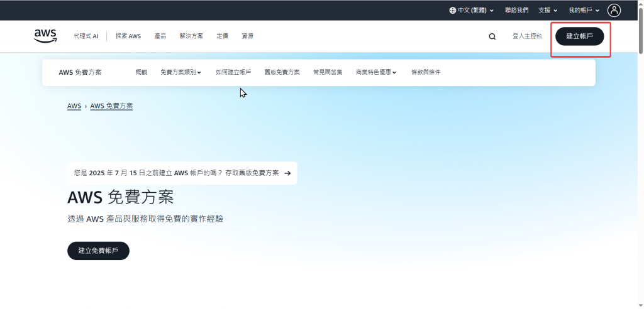The height and width of the screenshot is (309, 644).
Task: Click the user profile avatar icon
Action: (x=614, y=10)
